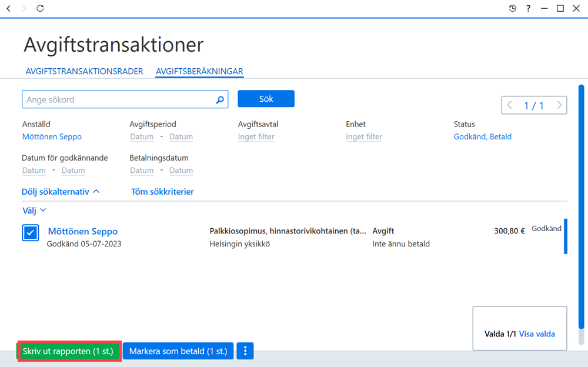Click the Palkkiosopimus, hinnastorivikohtainen text
The width and height of the screenshot is (588, 367).
pyautogui.click(x=288, y=231)
